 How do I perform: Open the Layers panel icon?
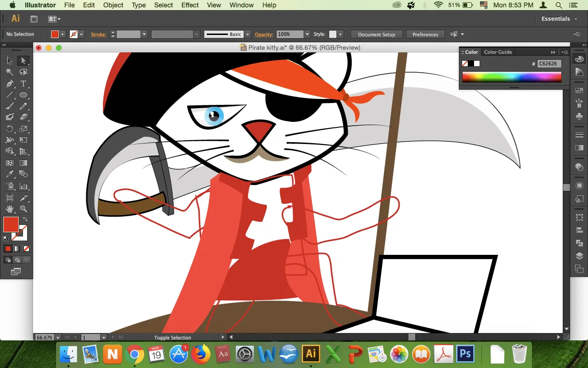point(579,256)
